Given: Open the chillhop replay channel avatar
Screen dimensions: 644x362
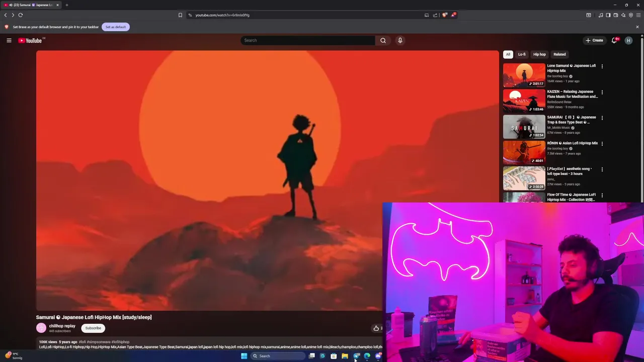Looking at the screenshot, I should tap(41, 328).
